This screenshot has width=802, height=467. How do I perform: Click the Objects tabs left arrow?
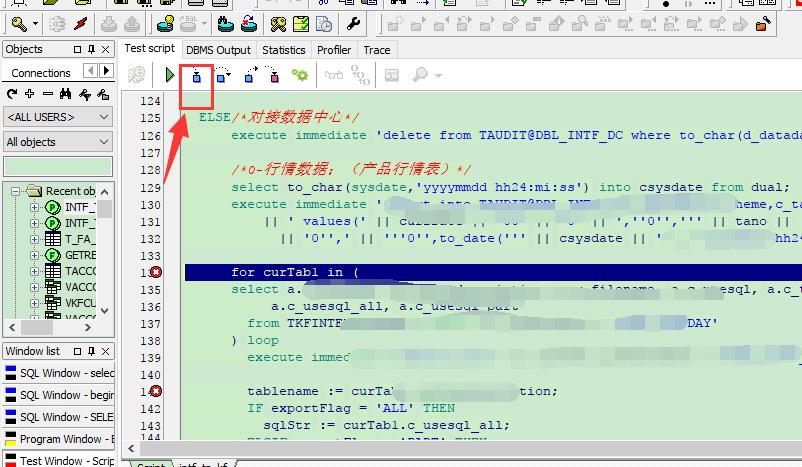click(91, 71)
